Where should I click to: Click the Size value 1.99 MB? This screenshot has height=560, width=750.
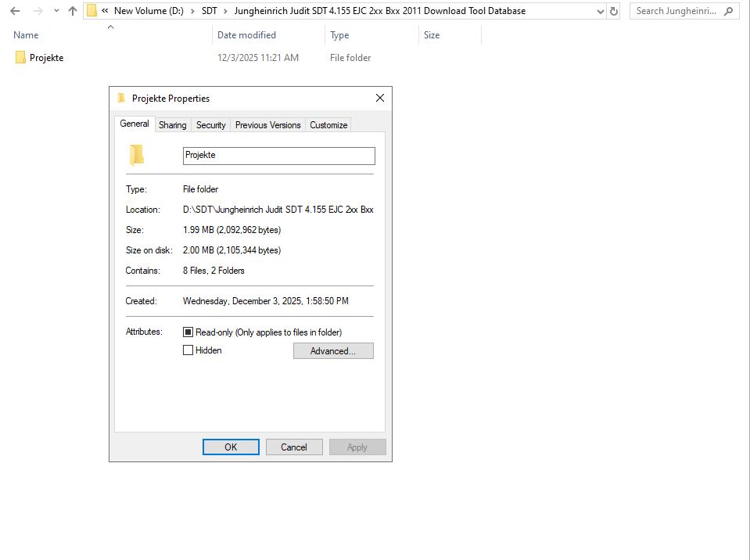click(x=231, y=229)
